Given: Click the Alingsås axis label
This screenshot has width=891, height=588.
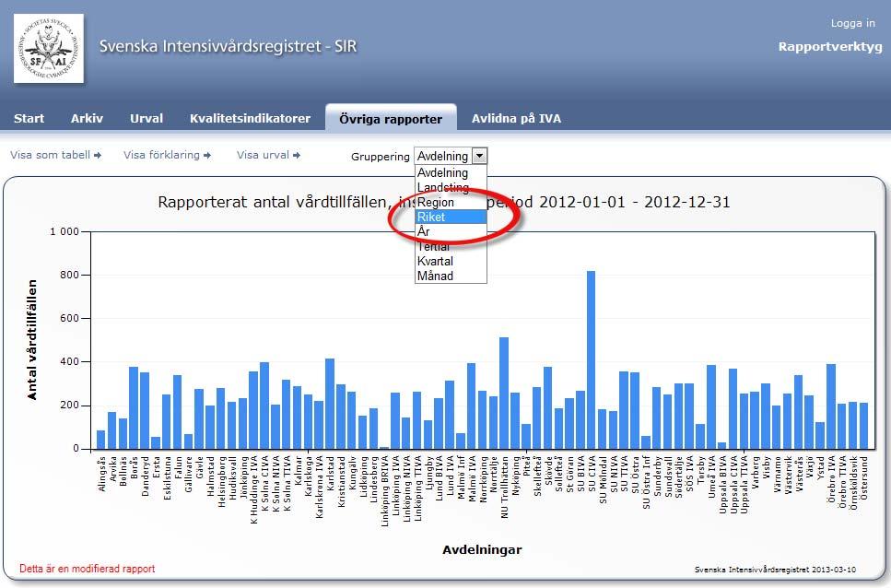Looking at the screenshot, I should pos(101,475).
